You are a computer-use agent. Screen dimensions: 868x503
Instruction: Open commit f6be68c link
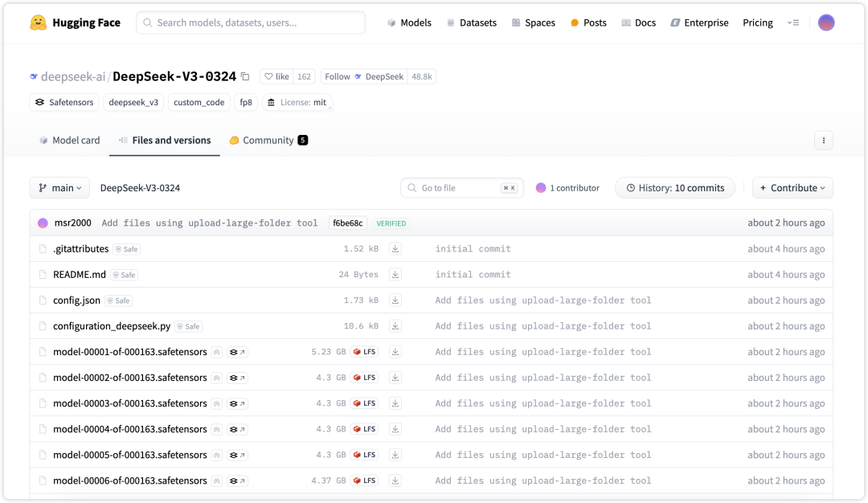tap(348, 223)
